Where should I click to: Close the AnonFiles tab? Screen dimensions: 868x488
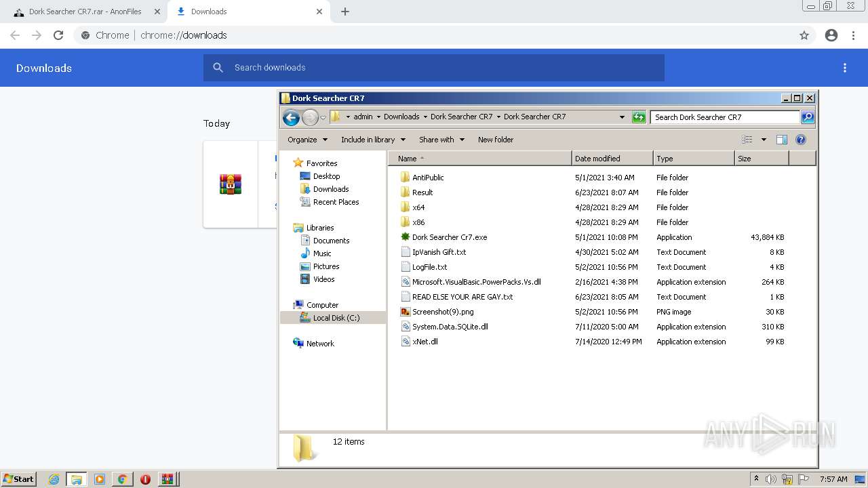[157, 12]
